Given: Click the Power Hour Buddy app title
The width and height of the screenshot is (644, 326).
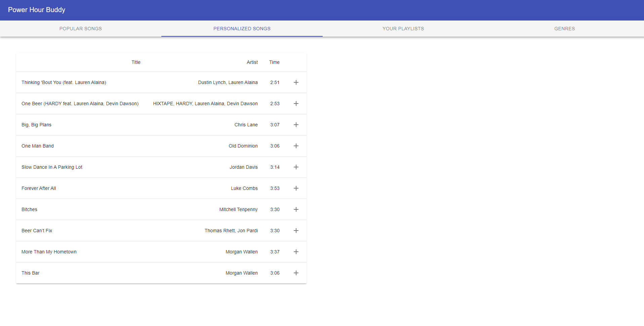Looking at the screenshot, I should click(x=37, y=10).
